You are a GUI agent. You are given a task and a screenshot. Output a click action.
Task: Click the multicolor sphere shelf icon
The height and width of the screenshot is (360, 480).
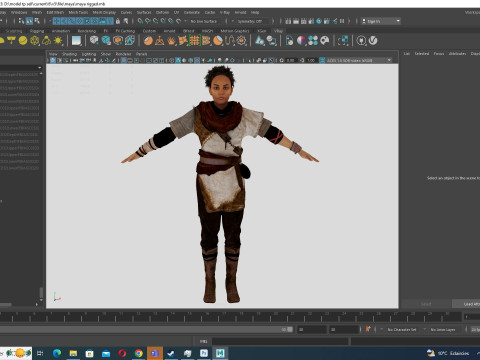click(x=301, y=41)
